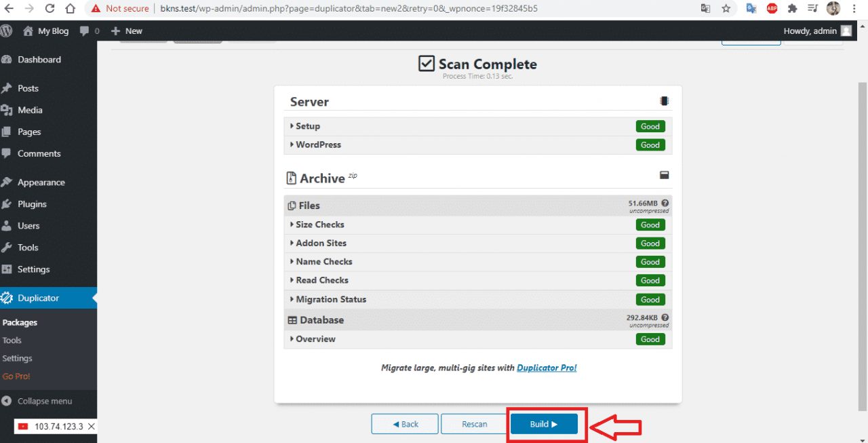The image size is (868, 443).
Task: Click the browser back arrow
Action: pos(9,9)
